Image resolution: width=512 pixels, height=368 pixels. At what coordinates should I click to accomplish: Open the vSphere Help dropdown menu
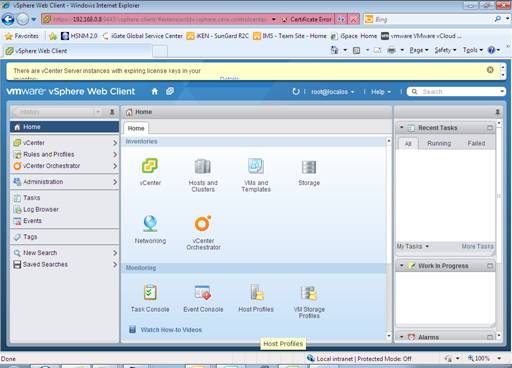point(381,92)
